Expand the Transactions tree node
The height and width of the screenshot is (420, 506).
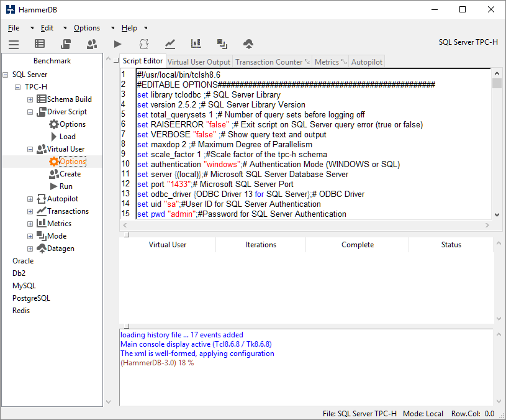pos(30,211)
